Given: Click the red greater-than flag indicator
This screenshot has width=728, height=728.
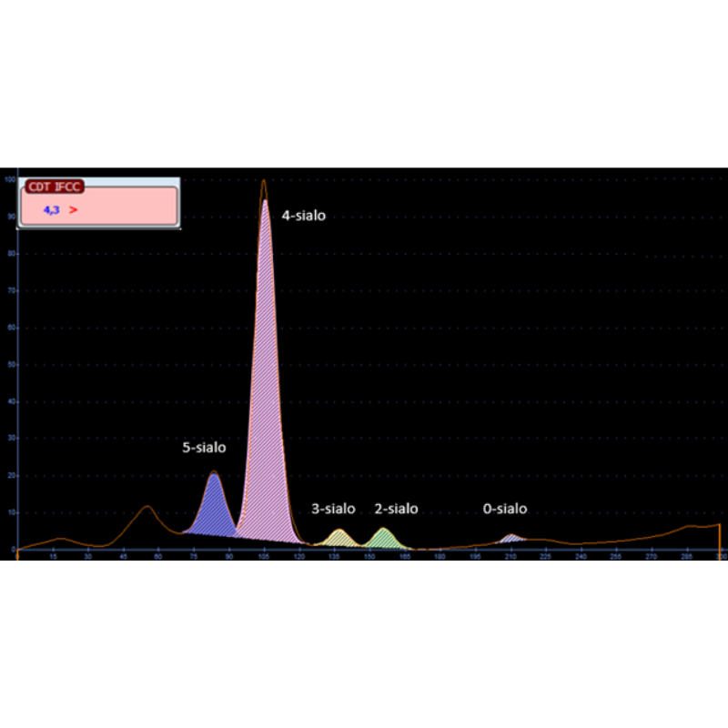Looking at the screenshot, I should pos(73,210).
